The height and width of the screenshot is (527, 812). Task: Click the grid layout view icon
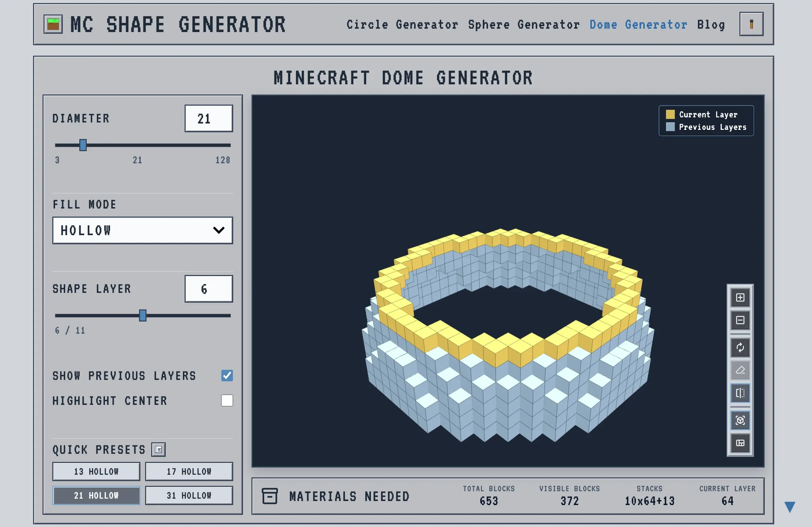click(x=740, y=443)
